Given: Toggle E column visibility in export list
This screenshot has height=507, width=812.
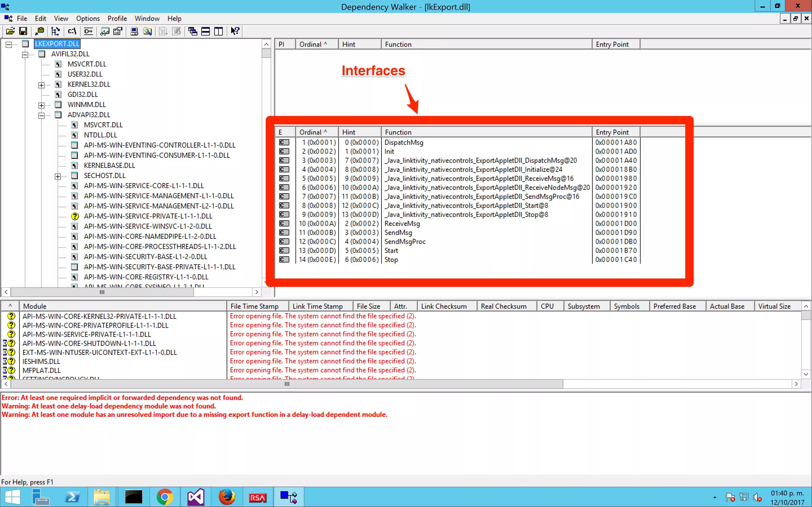Looking at the screenshot, I should (x=284, y=132).
